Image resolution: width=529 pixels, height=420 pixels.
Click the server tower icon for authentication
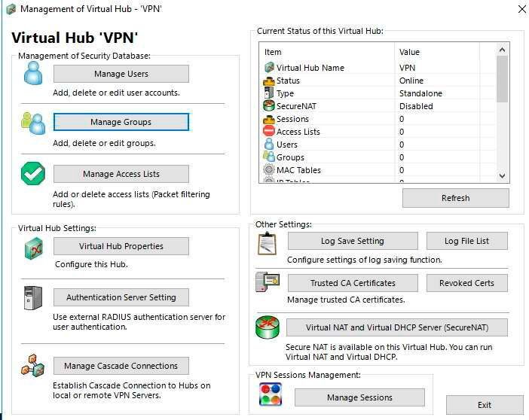[x=33, y=297]
